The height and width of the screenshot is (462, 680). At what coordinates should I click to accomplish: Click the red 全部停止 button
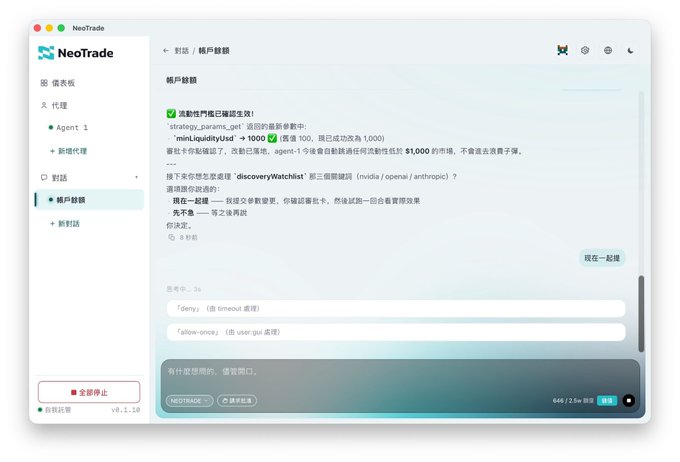(x=89, y=392)
